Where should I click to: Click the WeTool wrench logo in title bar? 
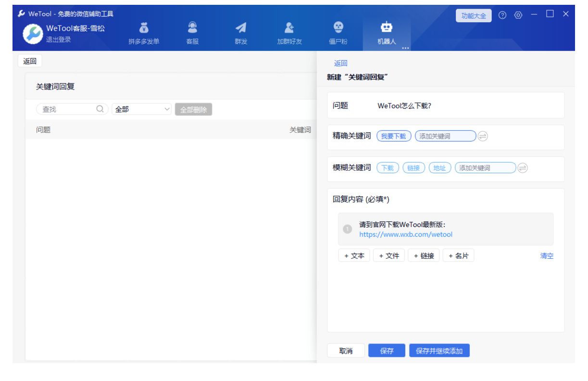click(21, 14)
